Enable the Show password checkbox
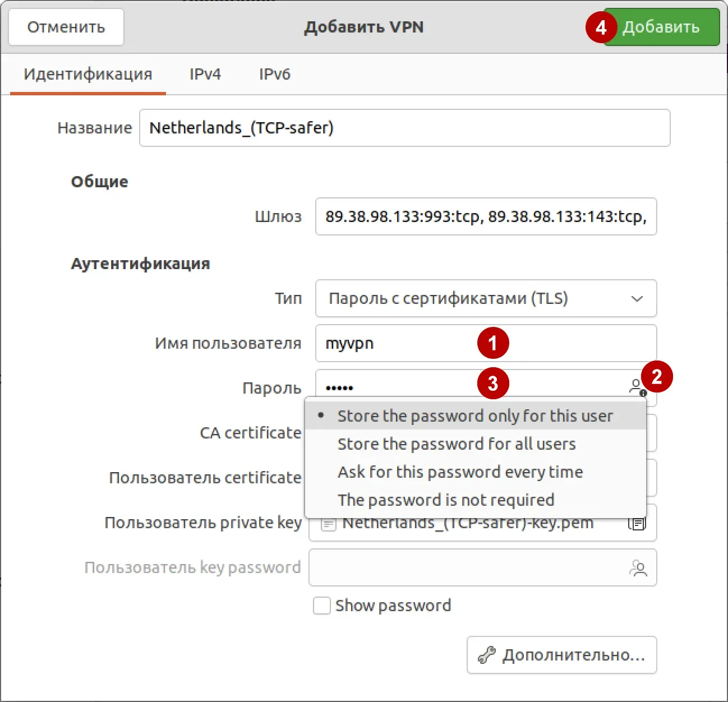Viewport: 728px width, 702px height. click(321, 606)
